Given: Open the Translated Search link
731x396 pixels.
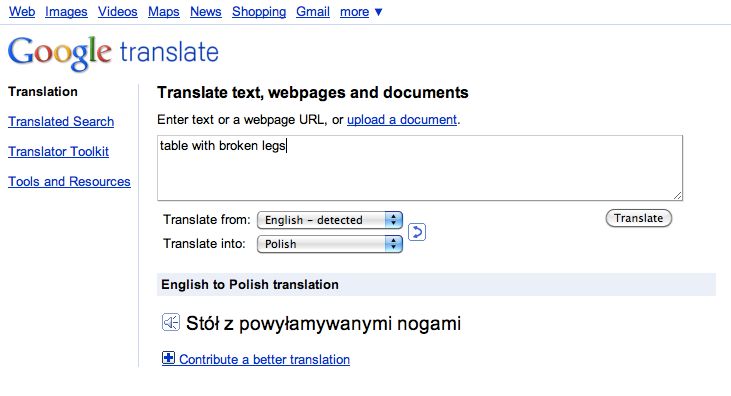Looking at the screenshot, I should click(61, 122).
